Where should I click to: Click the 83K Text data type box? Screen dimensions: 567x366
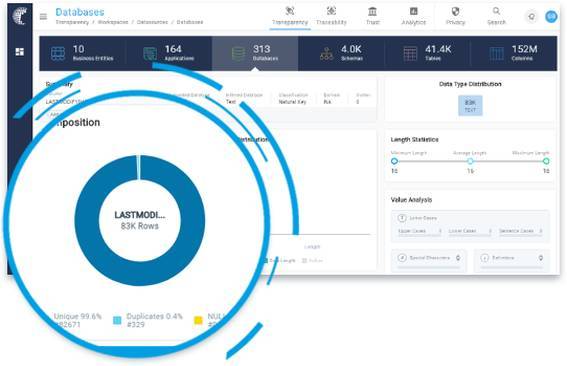coord(470,106)
